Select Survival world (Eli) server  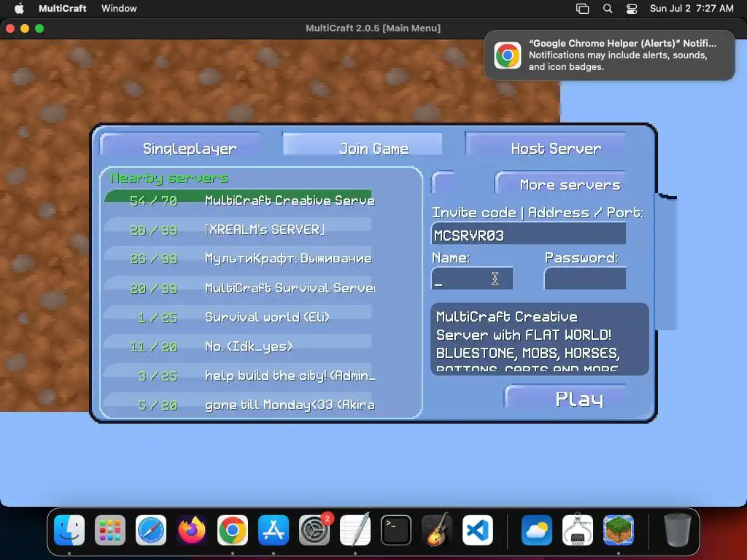239,317
